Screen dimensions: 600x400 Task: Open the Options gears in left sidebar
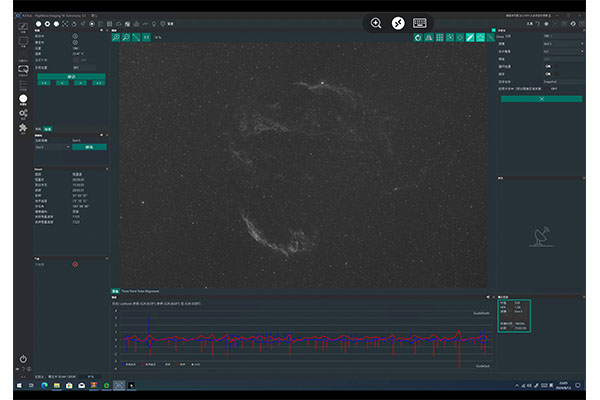click(x=23, y=114)
